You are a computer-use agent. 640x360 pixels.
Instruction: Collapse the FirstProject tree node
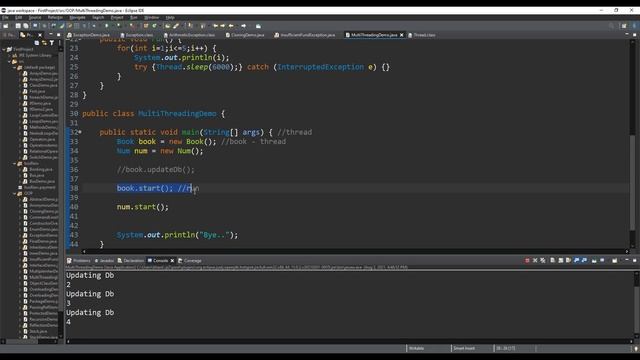pyautogui.click(x=4, y=49)
